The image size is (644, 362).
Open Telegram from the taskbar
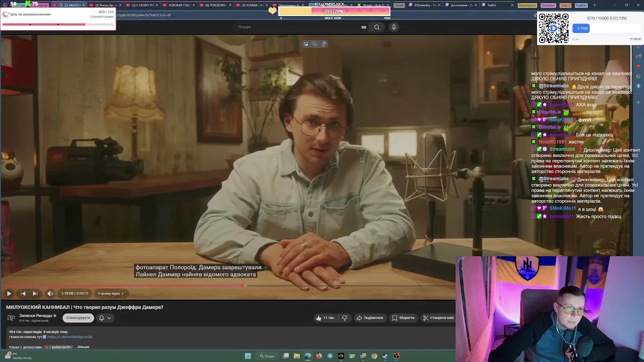pos(330,356)
